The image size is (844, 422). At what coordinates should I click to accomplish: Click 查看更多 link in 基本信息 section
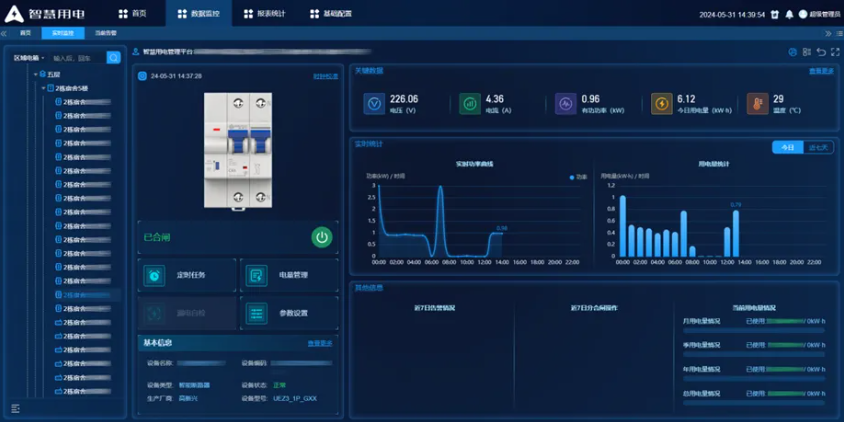click(320, 343)
